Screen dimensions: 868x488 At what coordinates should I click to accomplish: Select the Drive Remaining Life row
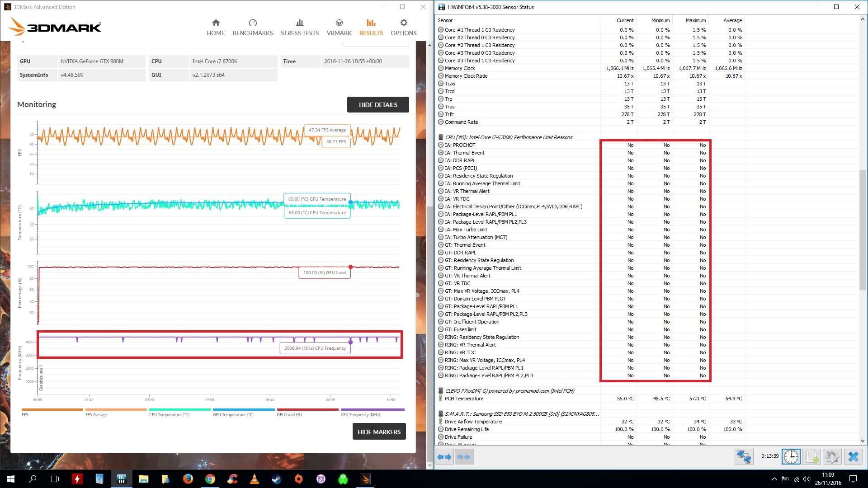tap(590, 429)
